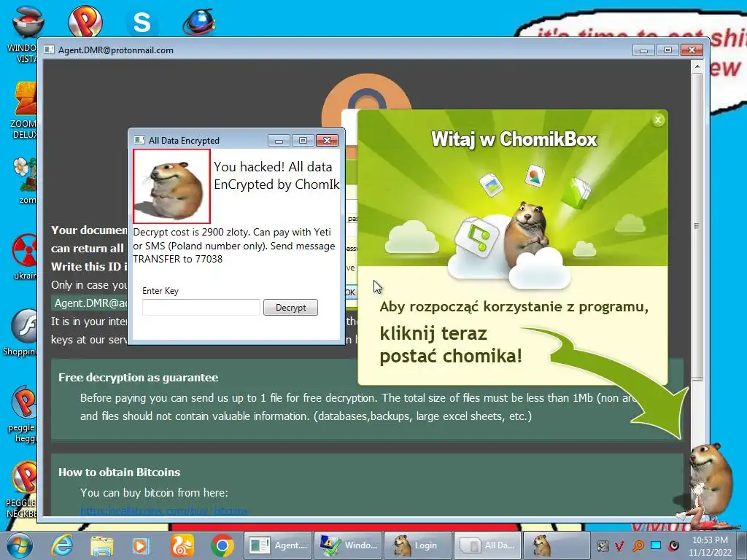Click hamster image in All Data Encrypted

[172, 186]
